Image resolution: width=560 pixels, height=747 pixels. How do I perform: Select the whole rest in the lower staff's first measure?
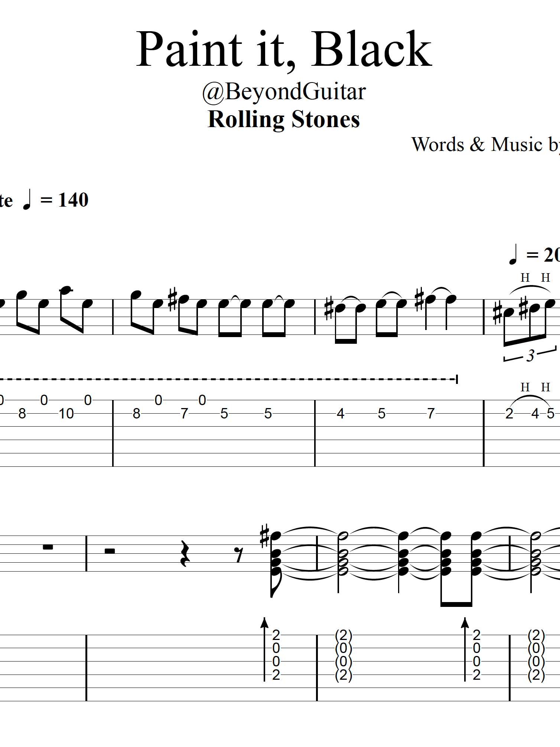[x=48, y=547]
